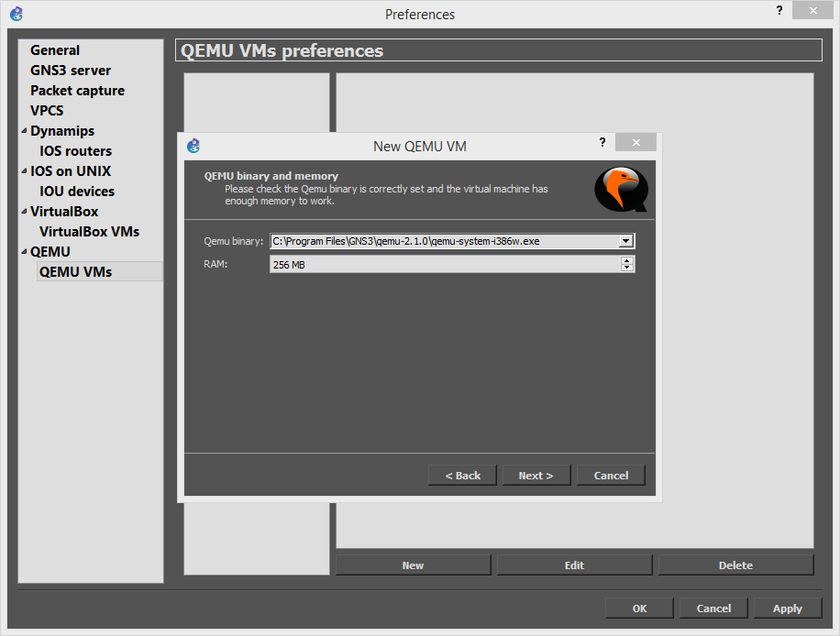This screenshot has height=636, width=840.
Task: Collapse the QEMU tree node
Action: [24, 251]
